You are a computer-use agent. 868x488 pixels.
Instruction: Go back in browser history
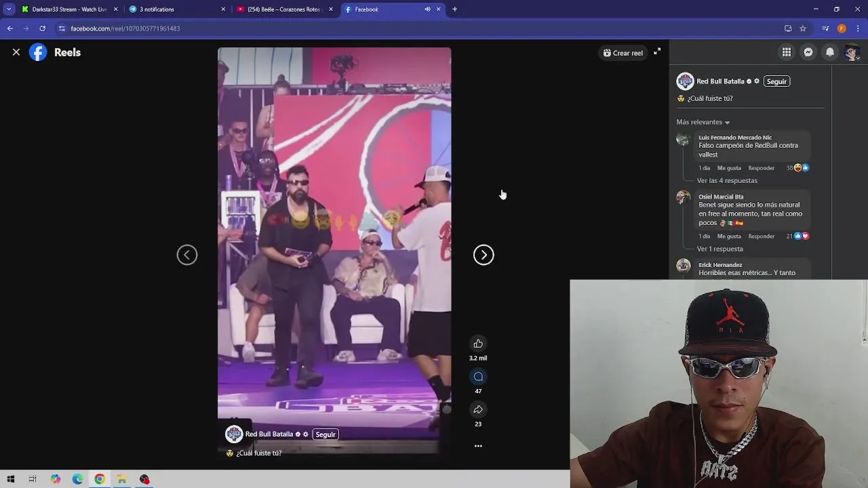(x=9, y=28)
